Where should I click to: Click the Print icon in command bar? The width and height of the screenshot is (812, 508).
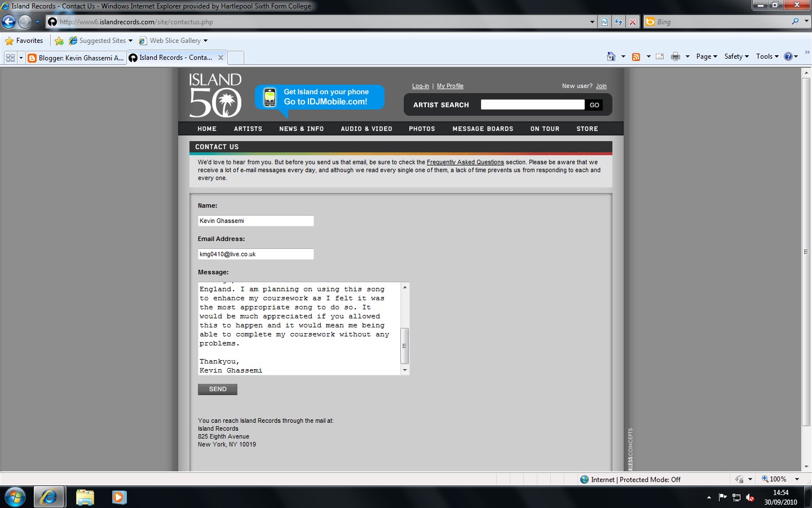675,56
